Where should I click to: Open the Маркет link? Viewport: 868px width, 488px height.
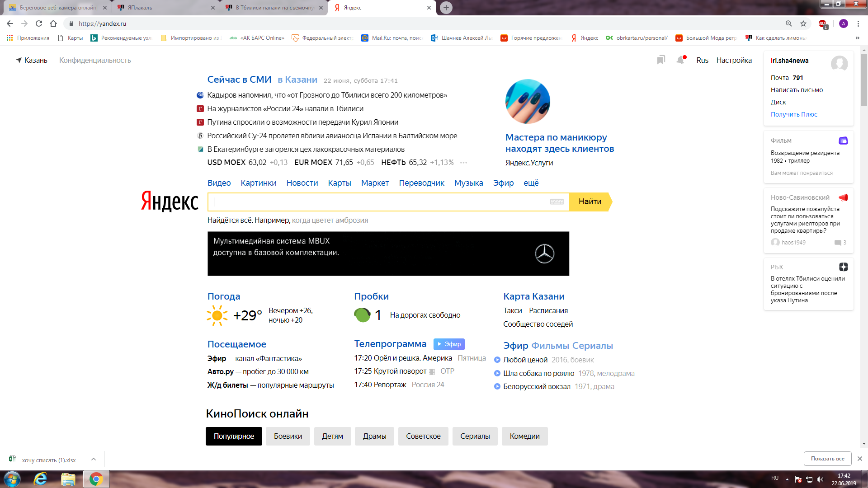(375, 183)
